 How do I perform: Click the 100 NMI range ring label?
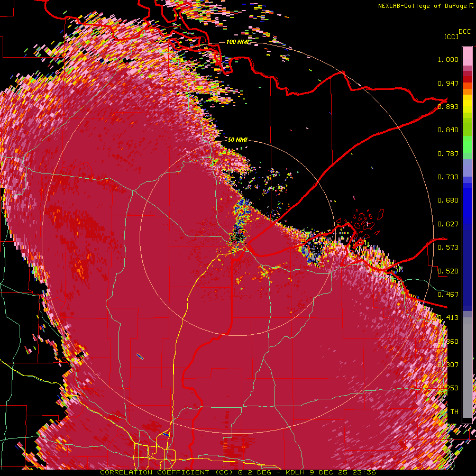[x=239, y=42]
